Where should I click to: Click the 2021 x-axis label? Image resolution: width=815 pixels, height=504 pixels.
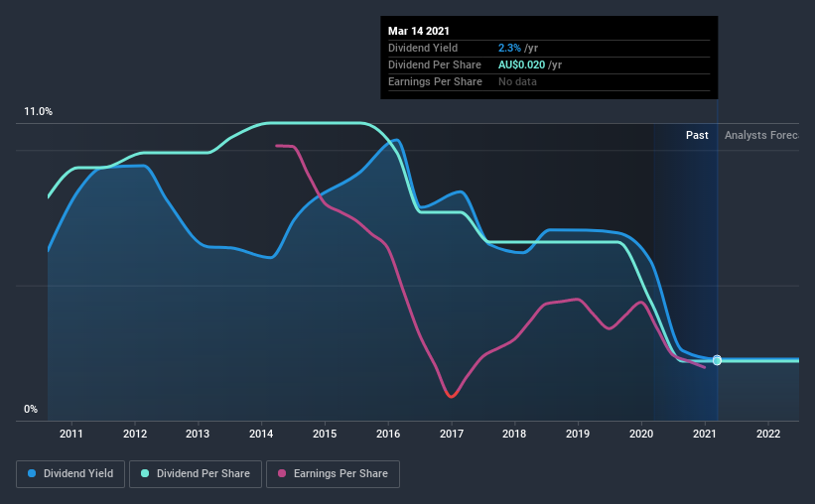pos(705,434)
